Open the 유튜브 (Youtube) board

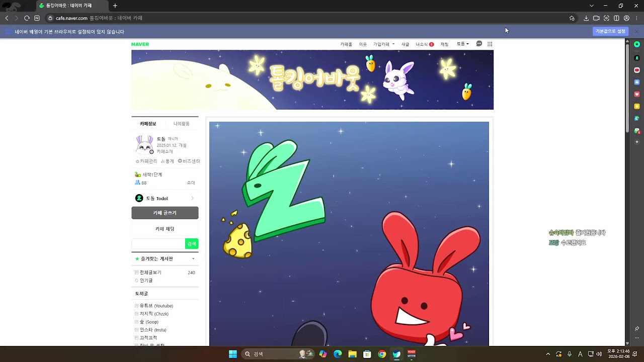click(x=156, y=306)
